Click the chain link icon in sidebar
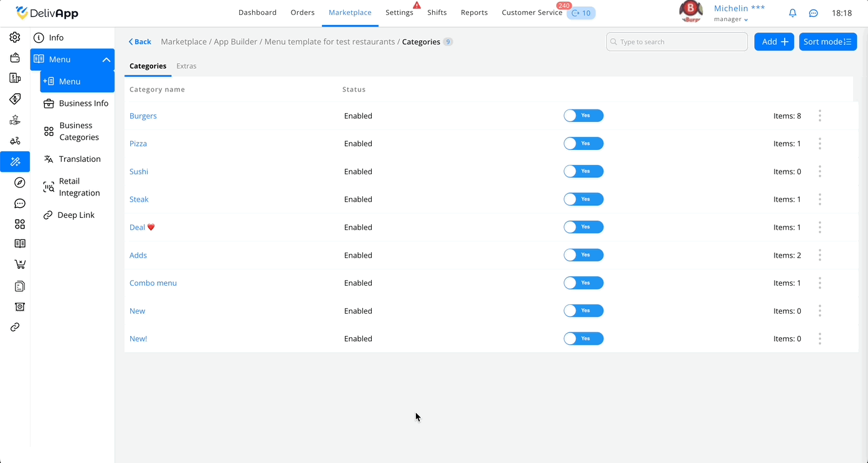Viewport: 868px width, 463px height. pyautogui.click(x=15, y=327)
